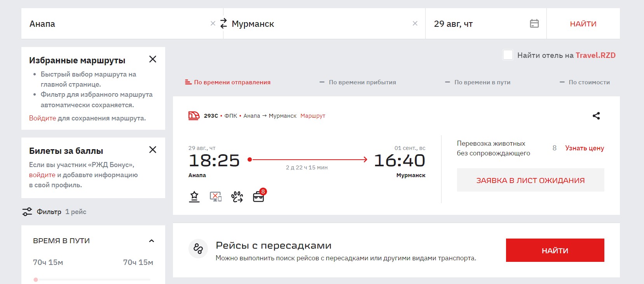
Task: Clear the Мурманск destination field
Action: pos(415,23)
